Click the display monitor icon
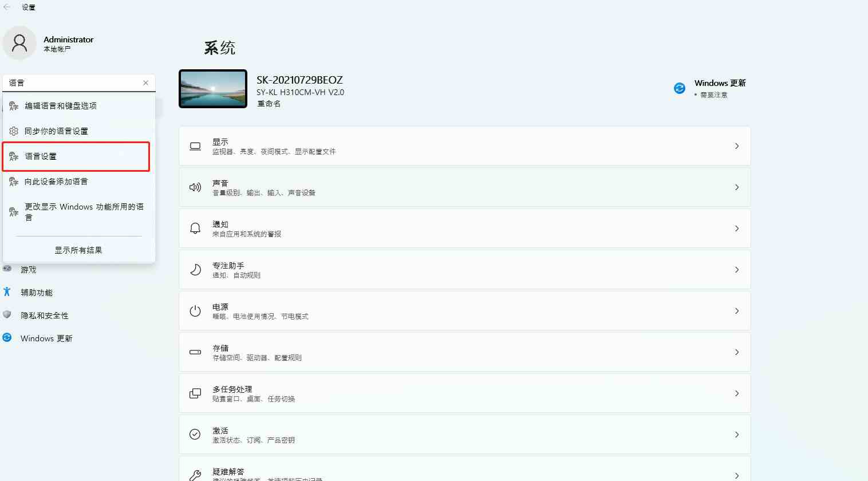Screen dimensions: 868x481 tap(195, 146)
